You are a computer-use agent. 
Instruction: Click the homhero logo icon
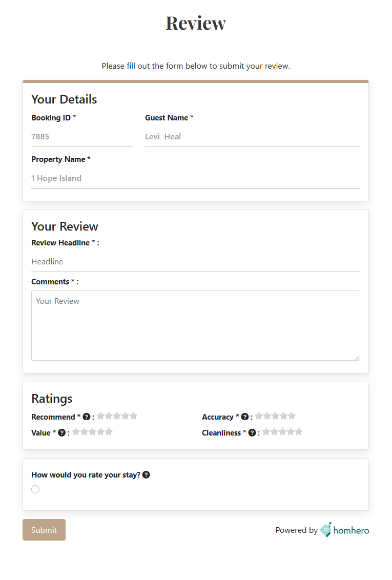pos(326,530)
